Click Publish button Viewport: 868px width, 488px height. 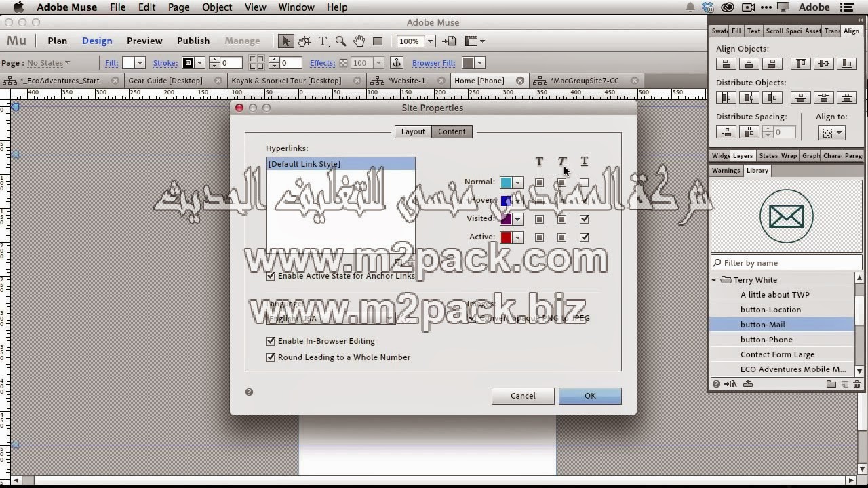[193, 41]
